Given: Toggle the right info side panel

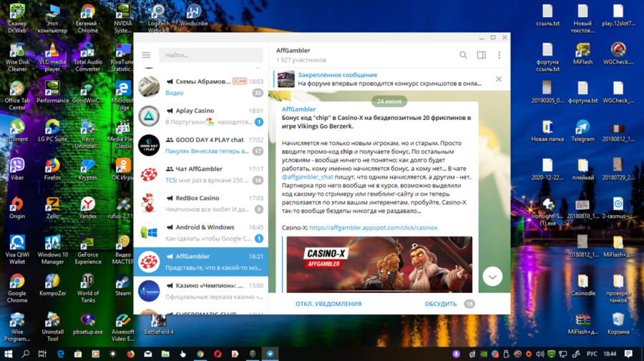Looking at the screenshot, I should (482, 55).
